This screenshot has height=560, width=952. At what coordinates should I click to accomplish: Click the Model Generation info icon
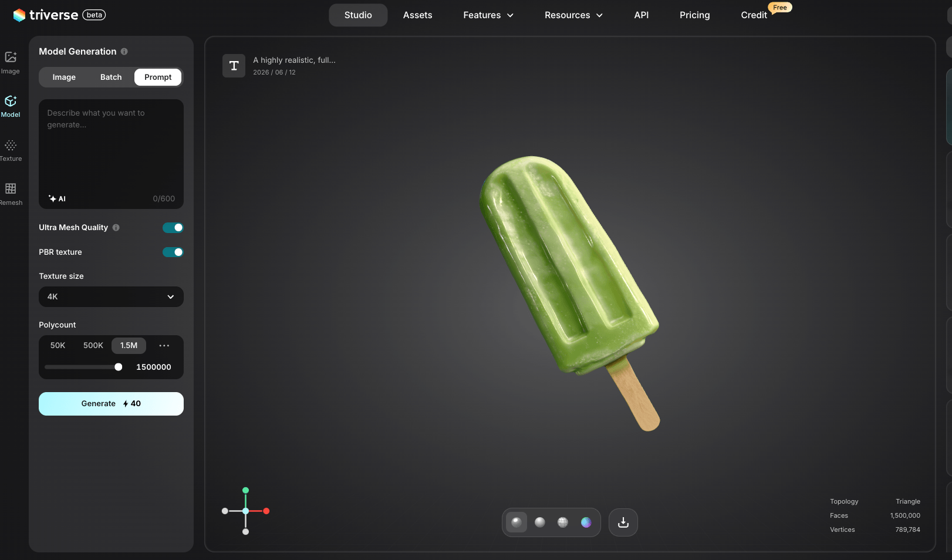point(124,52)
